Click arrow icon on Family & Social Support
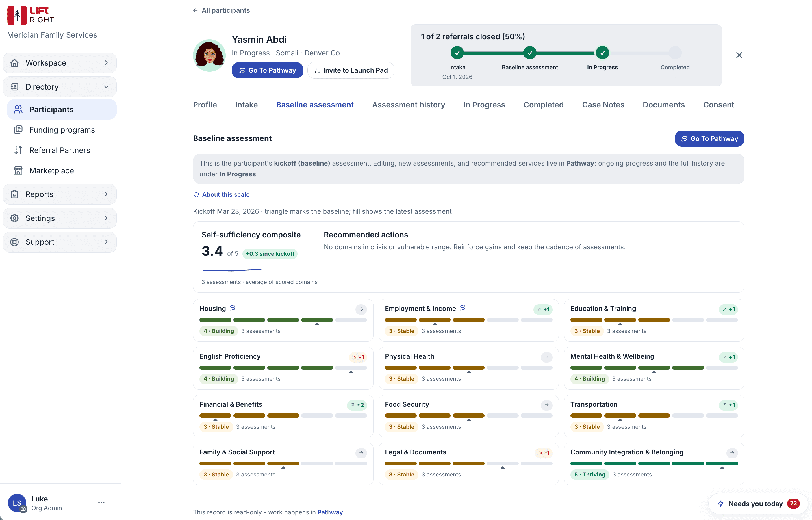The height and width of the screenshot is (520, 812). coord(361,453)
